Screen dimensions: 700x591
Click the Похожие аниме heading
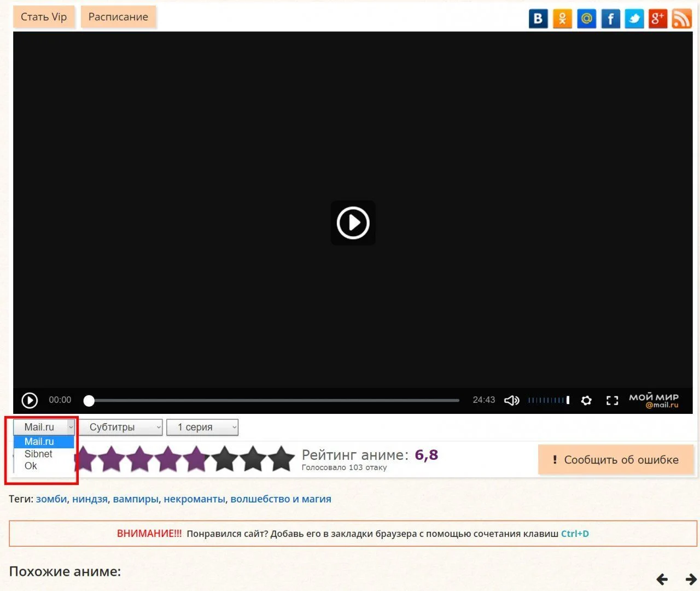pyautogui.click(x=65, y=571)
